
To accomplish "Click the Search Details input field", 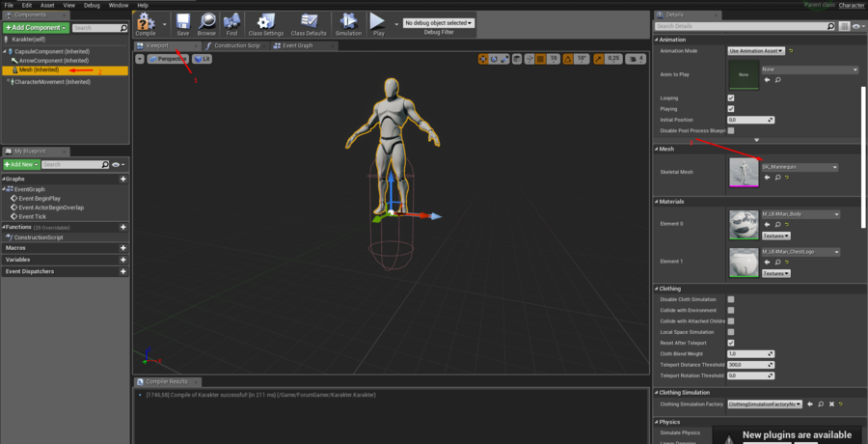I will 745,26.
